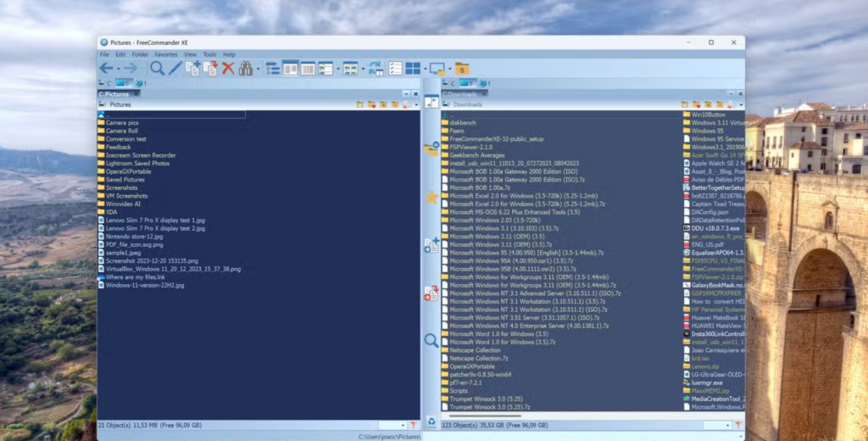The width and height of the screenshot is (868, 441).
Task: Open the magnifier Search tool in toolbar
Action: point(157,68)
